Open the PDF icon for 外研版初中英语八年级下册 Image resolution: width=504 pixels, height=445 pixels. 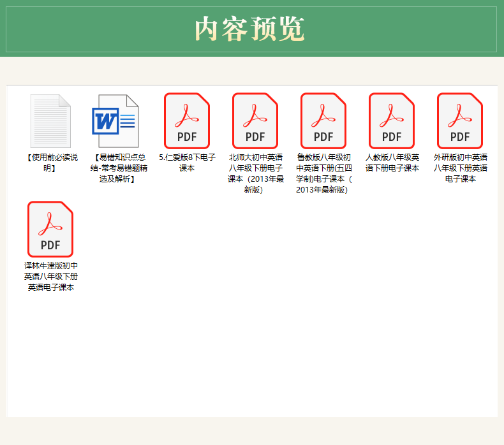tap(460, 121)
